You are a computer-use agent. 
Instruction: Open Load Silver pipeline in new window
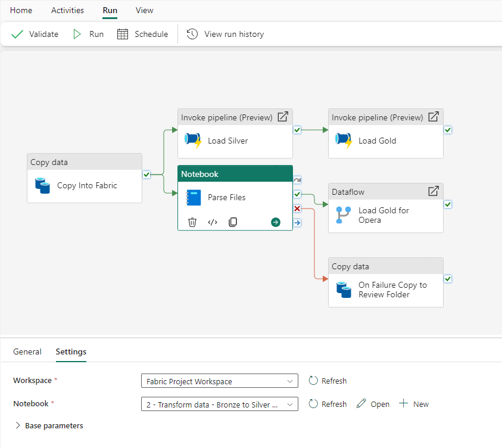coord(283,117)
